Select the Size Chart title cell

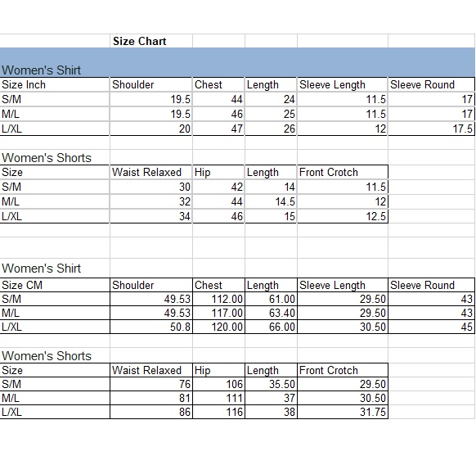[150, 41]
